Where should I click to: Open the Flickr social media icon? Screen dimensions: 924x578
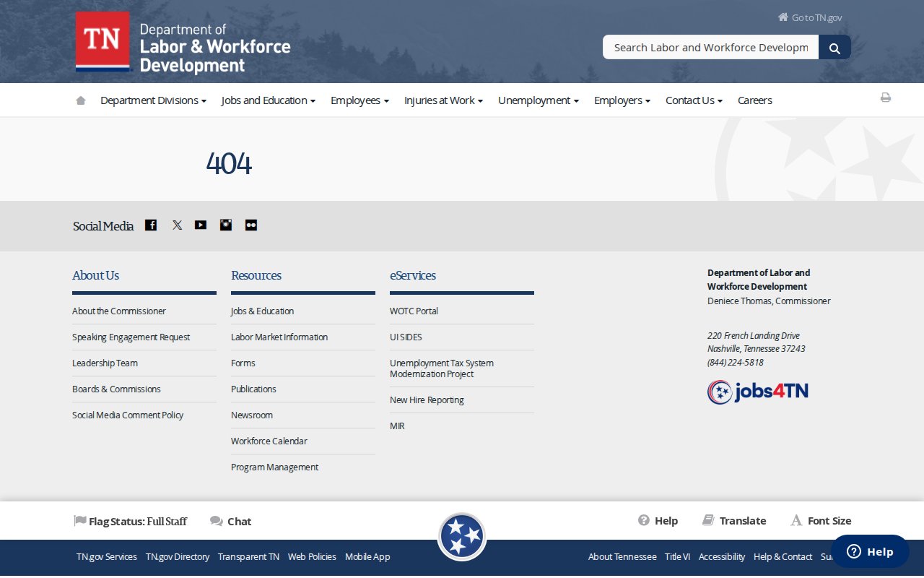pos(250,225)
